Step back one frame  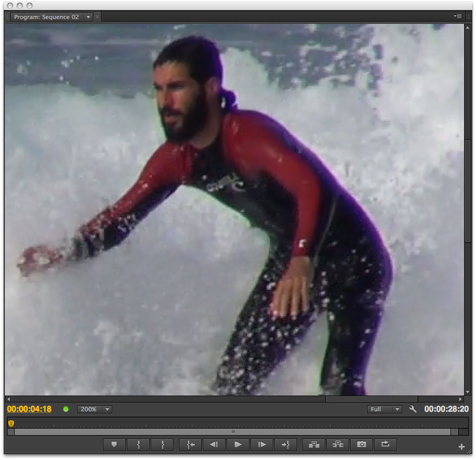(214, 444)
